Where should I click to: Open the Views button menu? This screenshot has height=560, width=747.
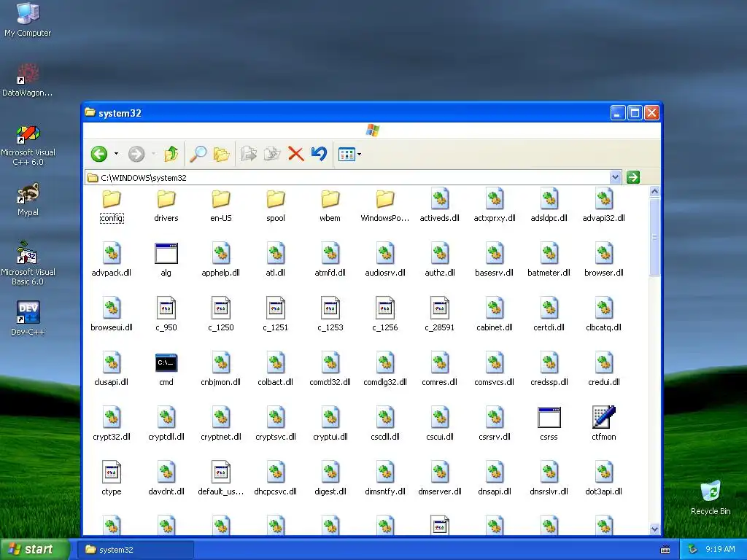[349, 154]
